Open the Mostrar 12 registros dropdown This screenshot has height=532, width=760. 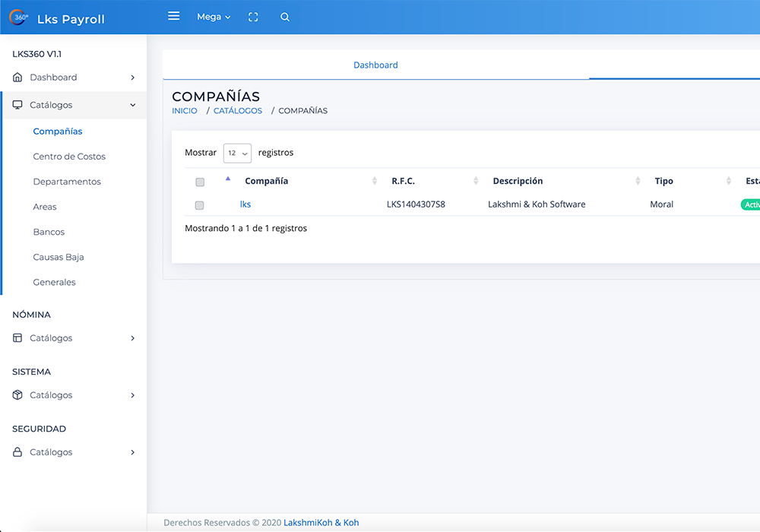(237, 153)
